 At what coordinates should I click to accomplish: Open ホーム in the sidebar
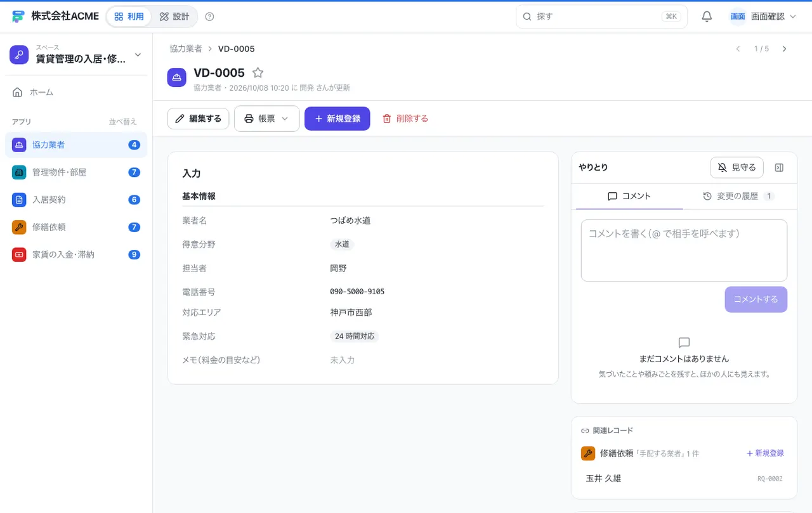[x=76, y=93]
